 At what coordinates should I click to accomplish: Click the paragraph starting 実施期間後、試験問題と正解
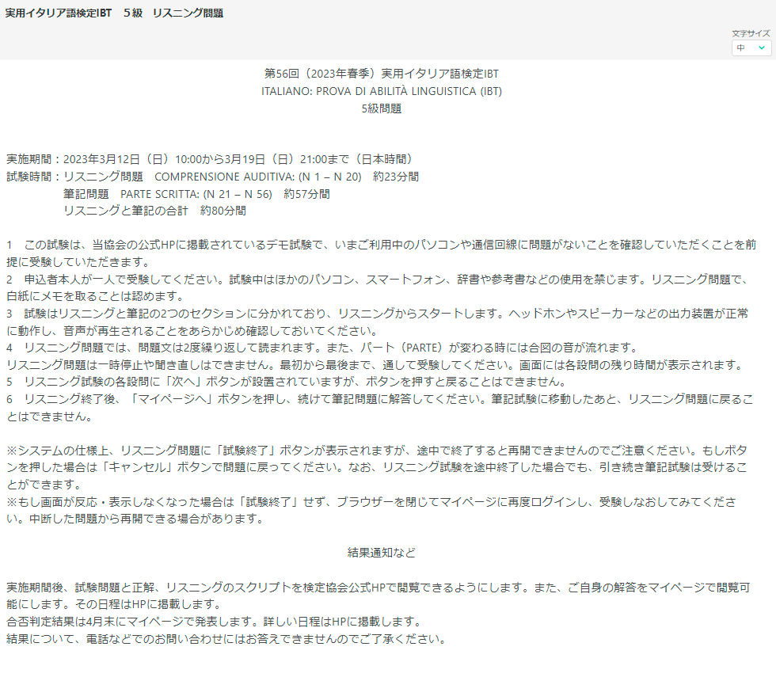click(378, 595)
